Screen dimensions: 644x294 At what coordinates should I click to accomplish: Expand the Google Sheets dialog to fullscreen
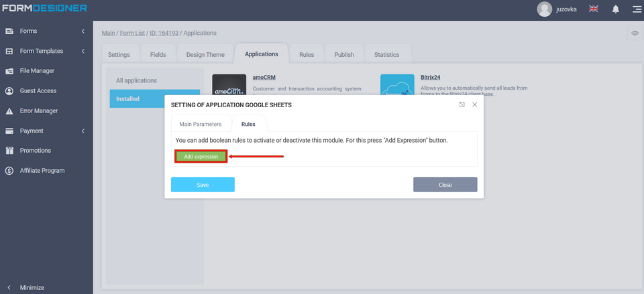tap(462, 105)
